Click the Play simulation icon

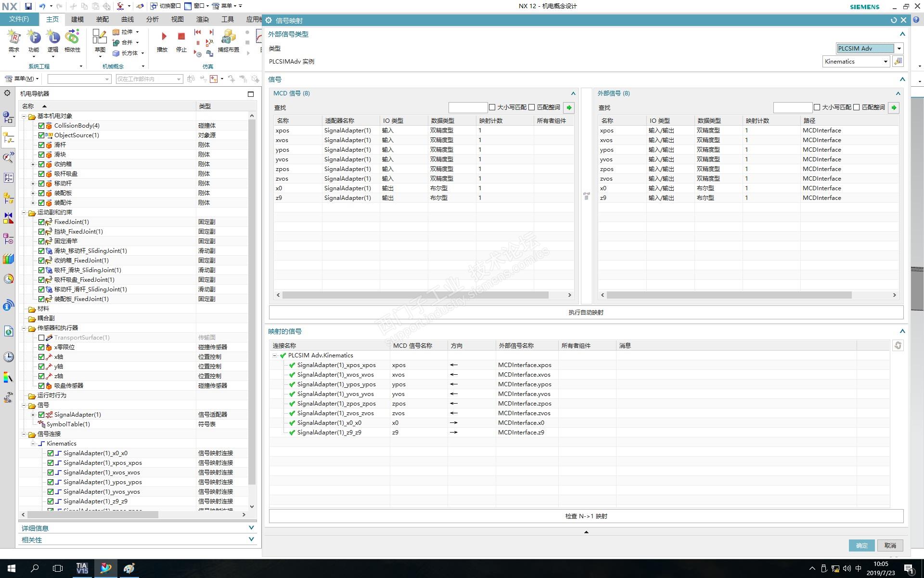pos(163,37)
